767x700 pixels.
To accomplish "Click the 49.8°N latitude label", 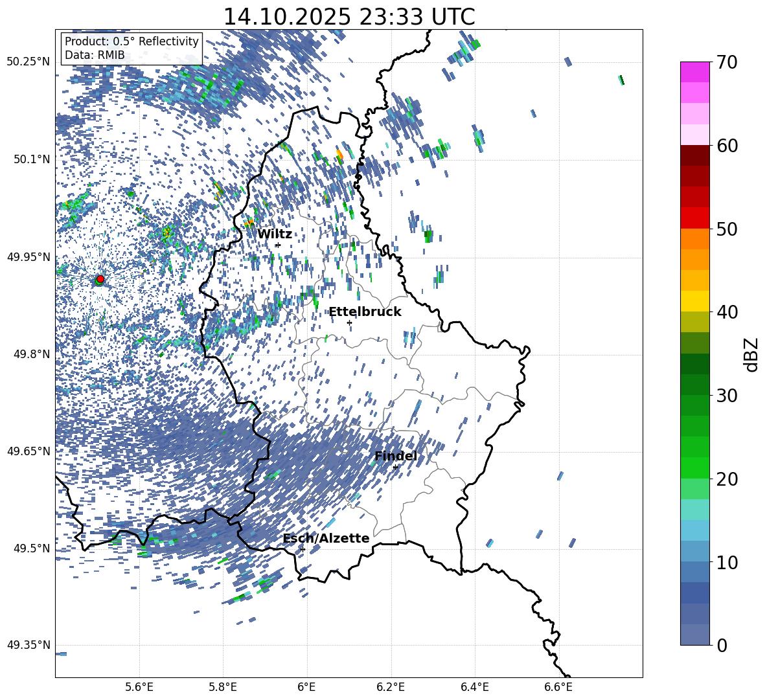I will tap(31, 354).
